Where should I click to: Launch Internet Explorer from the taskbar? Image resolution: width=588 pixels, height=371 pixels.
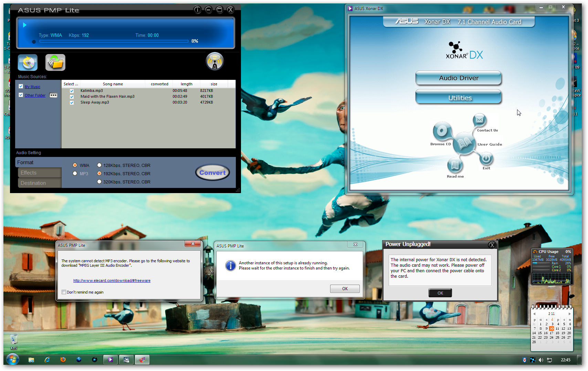pyautogui.click(x=47, y=360)
